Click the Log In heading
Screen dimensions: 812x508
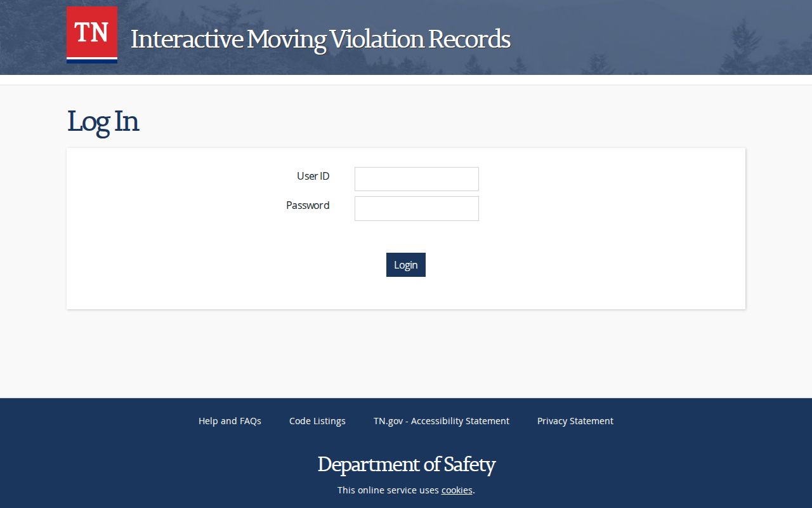[x=103, y=121]
